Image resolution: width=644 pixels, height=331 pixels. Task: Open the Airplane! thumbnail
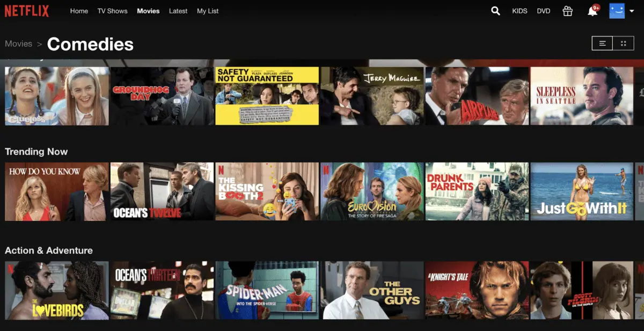[478, 96]
